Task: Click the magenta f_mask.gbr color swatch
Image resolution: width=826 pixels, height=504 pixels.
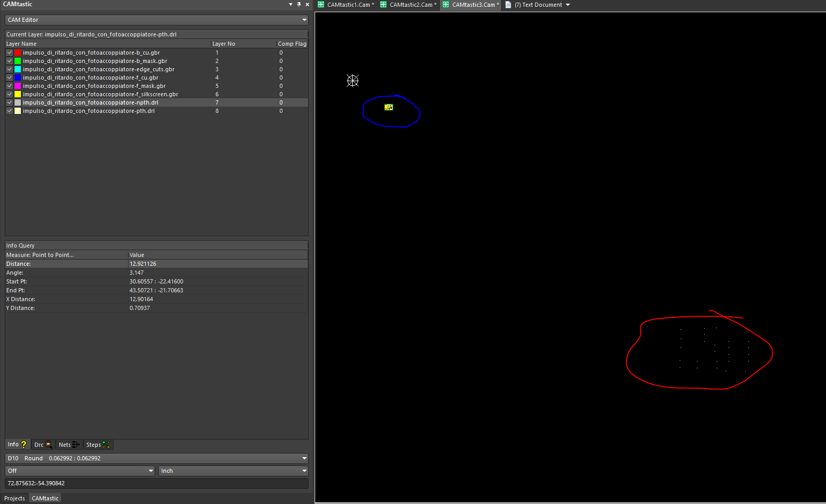Action: pyautogui.click(x=18, y=86)
